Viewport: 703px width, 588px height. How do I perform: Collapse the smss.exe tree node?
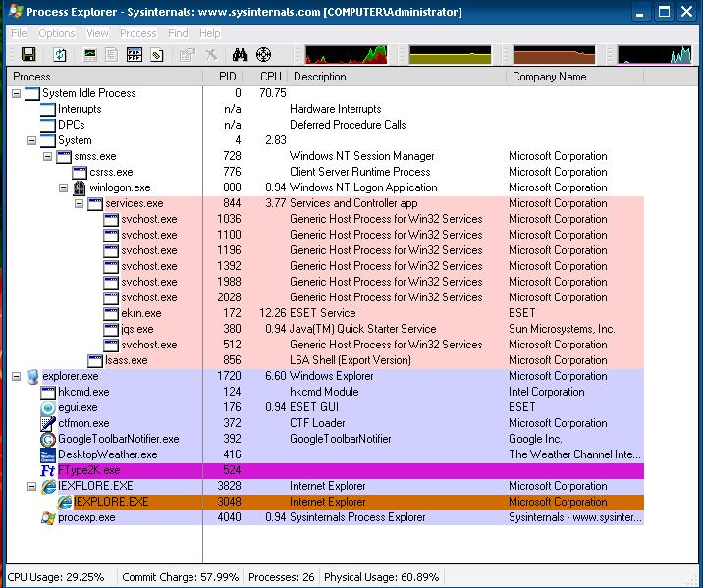(47, 156)
